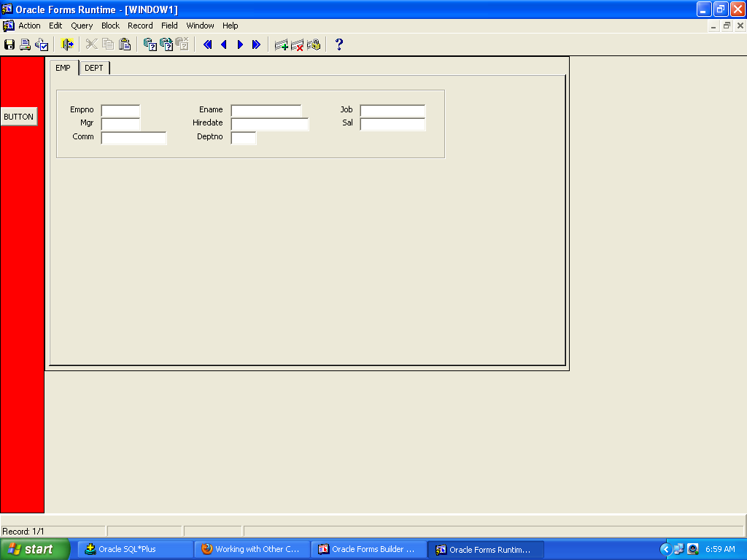The image size is (747, 560).
Task: Open the Record menu
Action: point(140,26)
